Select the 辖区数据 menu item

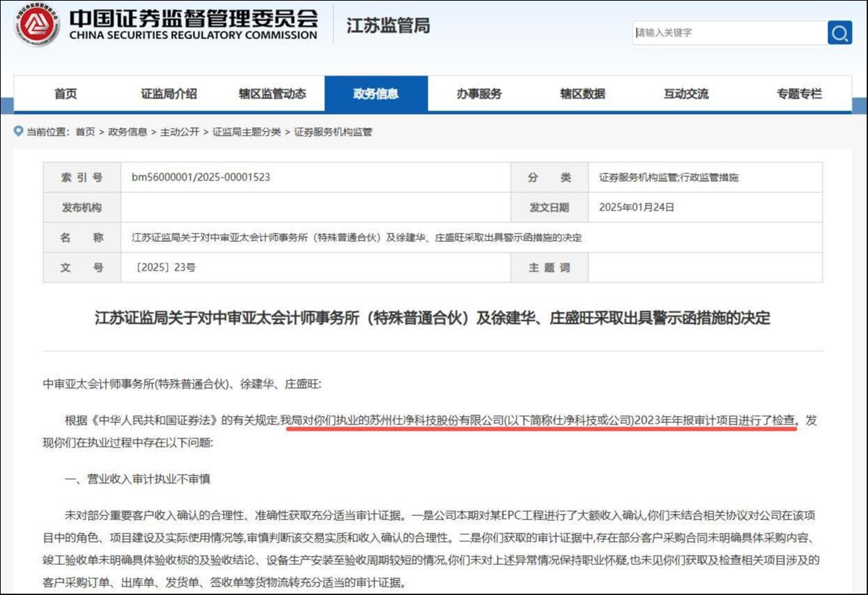582,93
